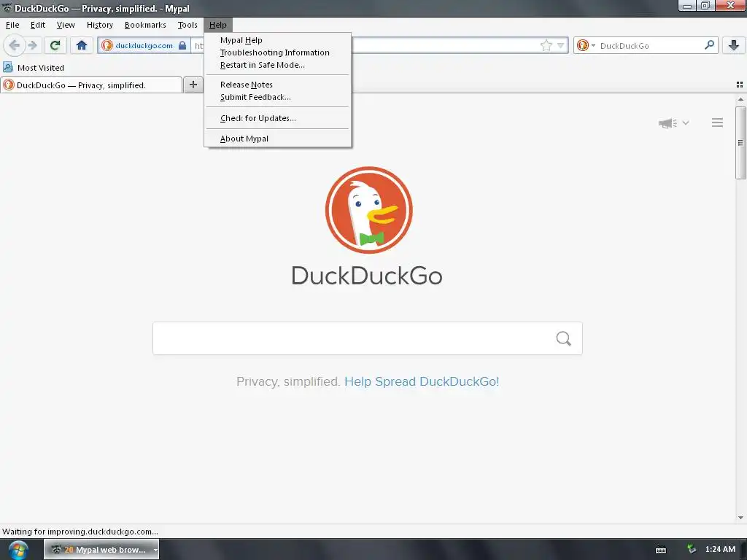Select the DuckDuckGo — Privacy, simplified tab
Viewport: 747px width, 560px height.
tap(91, 85)
